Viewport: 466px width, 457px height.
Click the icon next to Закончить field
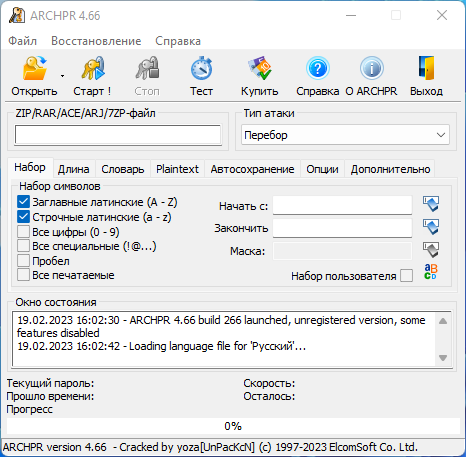pyautogui.click(x=431, y=227)
